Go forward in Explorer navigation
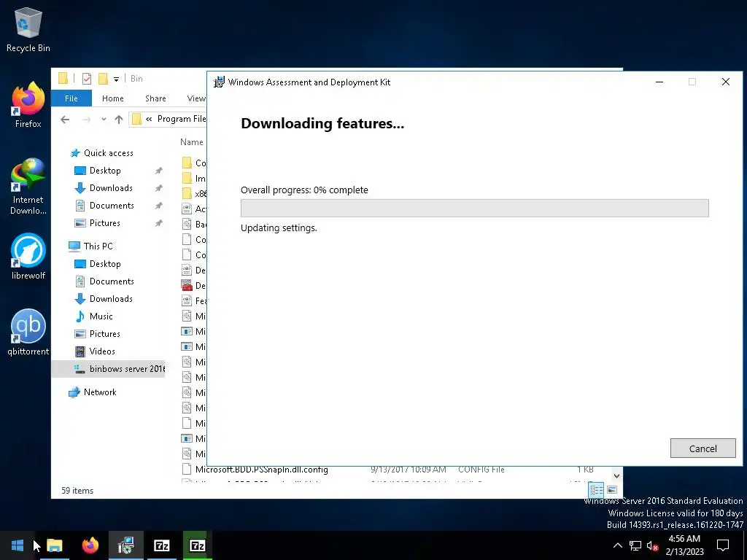 (86, 119)
